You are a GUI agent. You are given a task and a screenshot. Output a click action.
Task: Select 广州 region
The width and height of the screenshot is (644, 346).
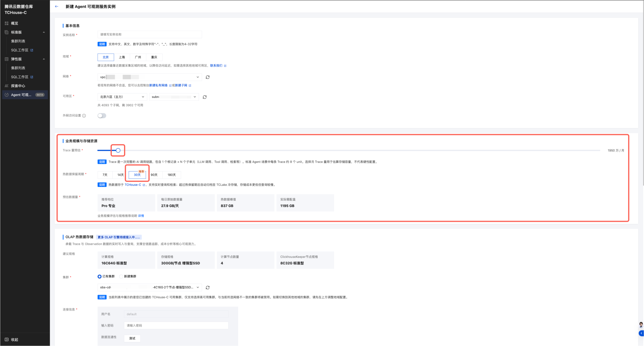138,57
